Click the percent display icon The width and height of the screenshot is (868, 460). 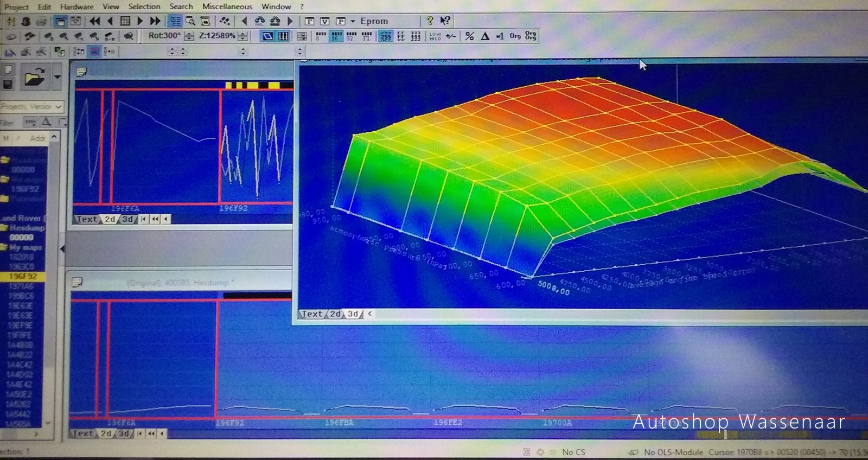(470, 36)
